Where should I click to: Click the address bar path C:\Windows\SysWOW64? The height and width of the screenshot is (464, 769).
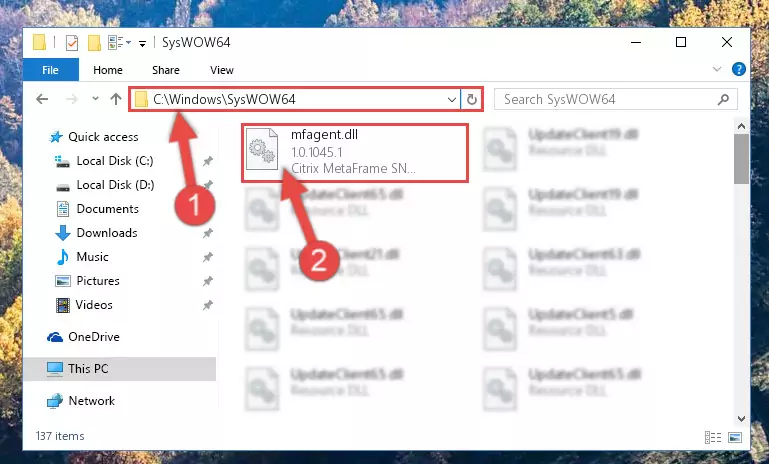[x=224, y=99]
